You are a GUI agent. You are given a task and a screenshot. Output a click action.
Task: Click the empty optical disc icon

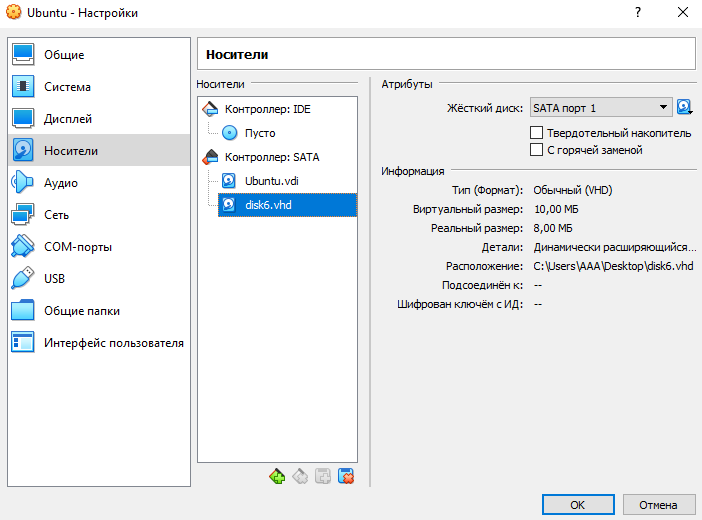230,133
